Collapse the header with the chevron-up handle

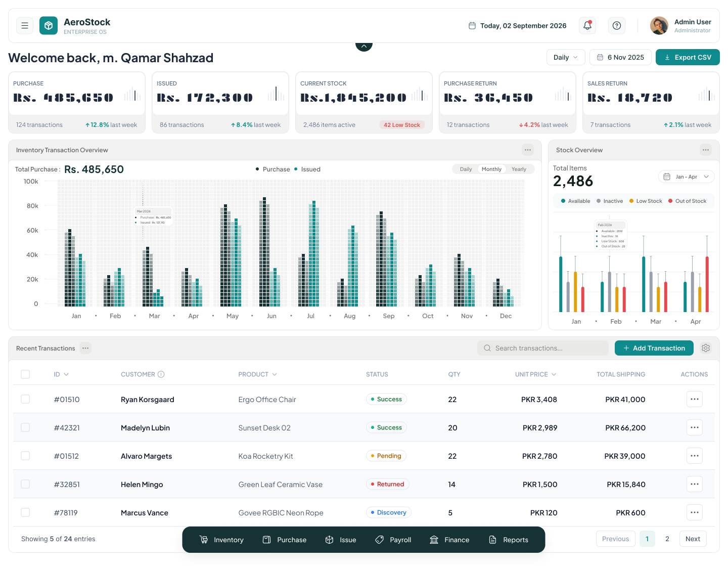364,46
